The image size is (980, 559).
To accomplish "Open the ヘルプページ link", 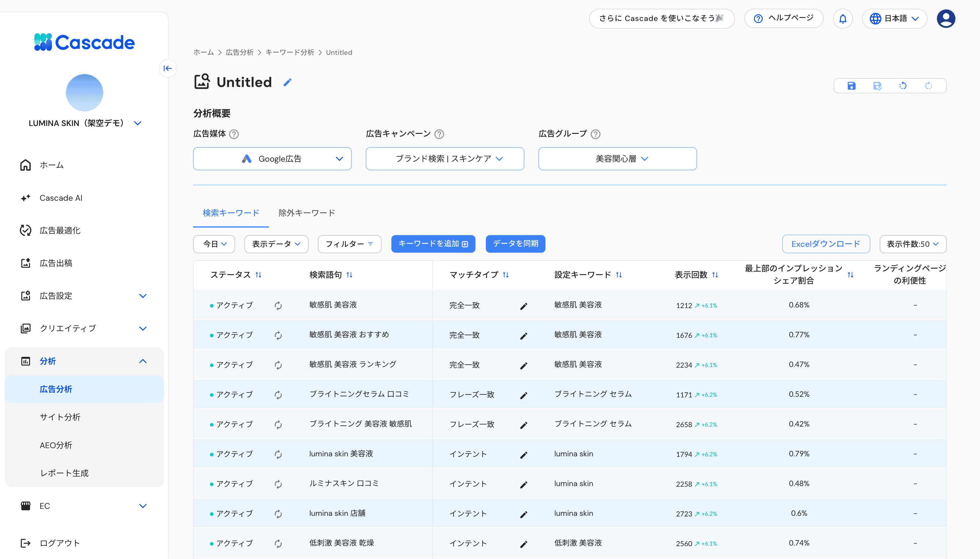I will coord(783,18).
